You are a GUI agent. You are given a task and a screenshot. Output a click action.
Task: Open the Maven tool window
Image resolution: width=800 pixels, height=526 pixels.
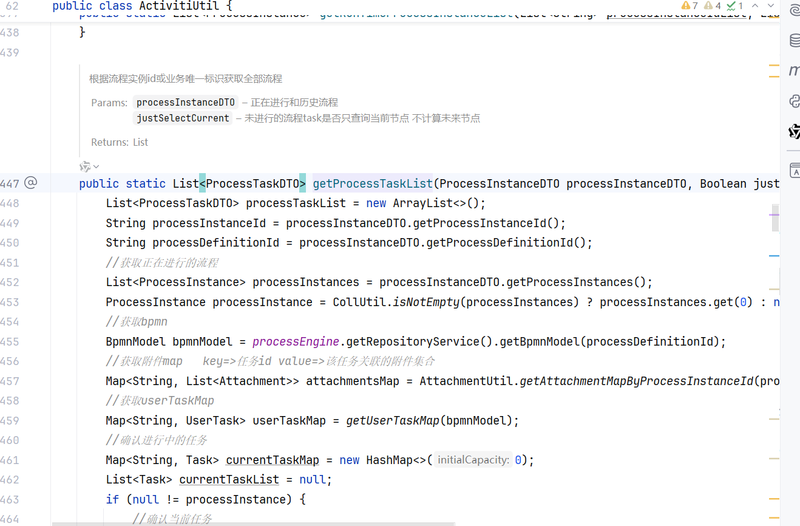tap(794, 70)
